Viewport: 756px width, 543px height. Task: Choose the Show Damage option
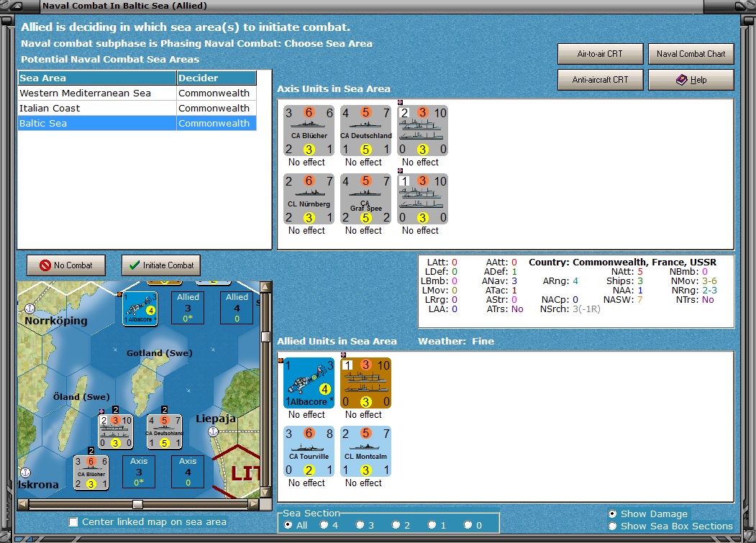[612, 514]
